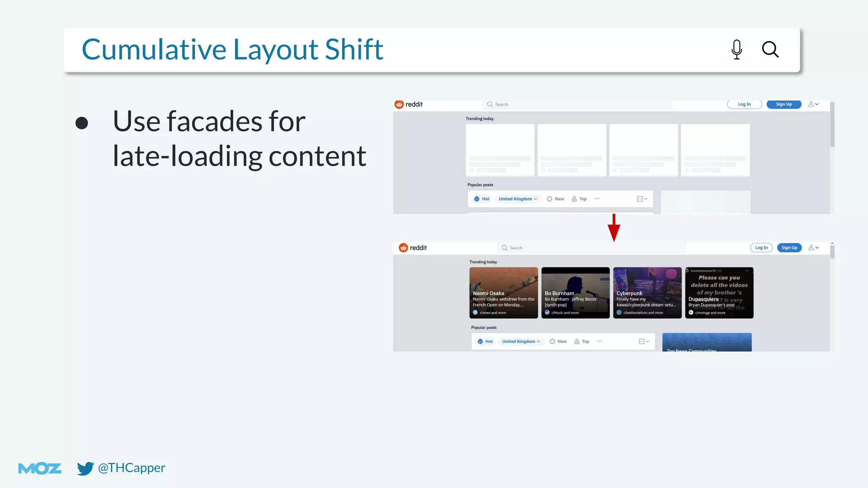Open the Bo Burnham trending card
Viewport: 868px width, 488px height.
[x=576, y=293]
